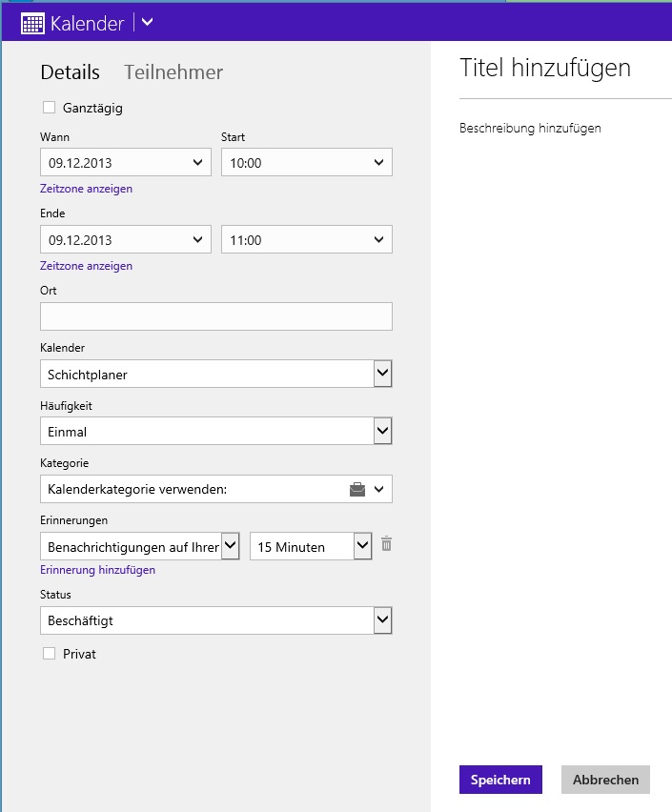Screen dimensions: 672x812
Task: Expand the Häufigkeit Einmal dropdown
Action: click(216, 431)
